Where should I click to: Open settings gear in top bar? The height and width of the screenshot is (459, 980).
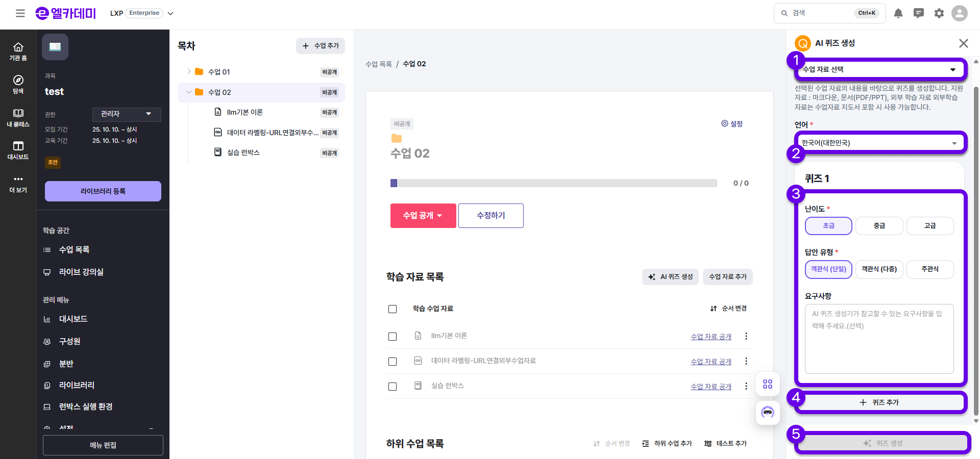tap(939, 13)
